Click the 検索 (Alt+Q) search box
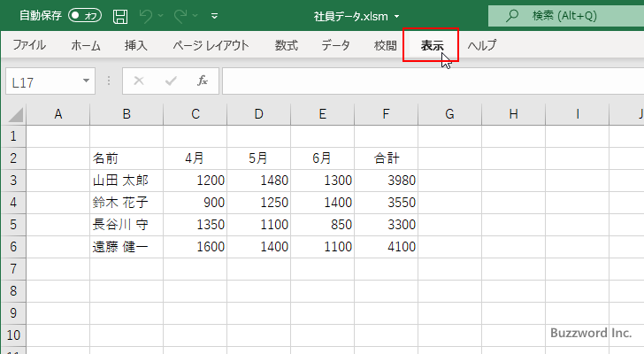Viewport: 644px width, 354px height. click(x=566, y=16)
